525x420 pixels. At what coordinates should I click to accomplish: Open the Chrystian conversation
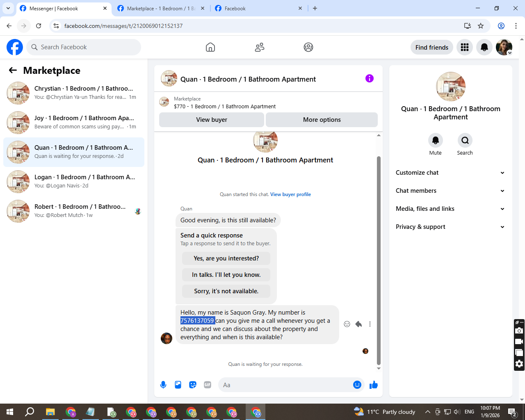pos(74,93)
